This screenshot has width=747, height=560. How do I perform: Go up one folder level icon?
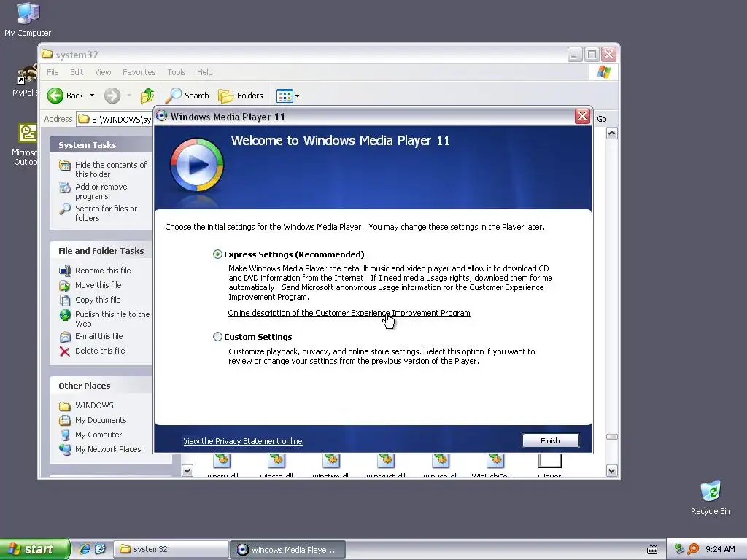147,96
